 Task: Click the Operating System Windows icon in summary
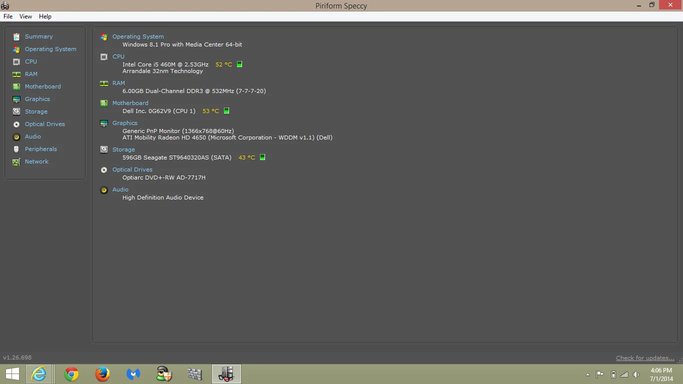[x=104, y=37]
